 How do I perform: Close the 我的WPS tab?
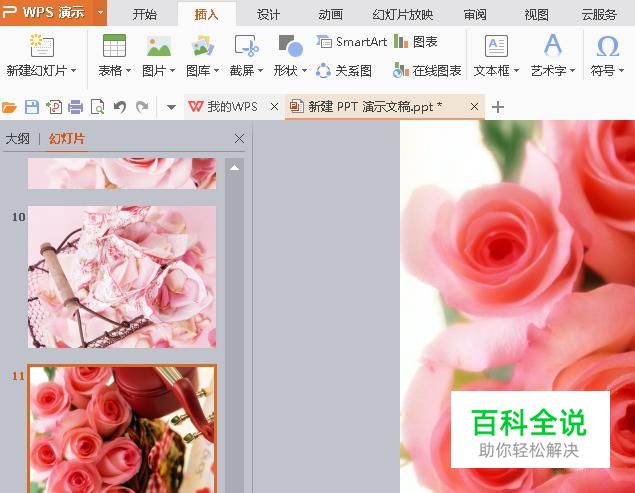point(274,107)
